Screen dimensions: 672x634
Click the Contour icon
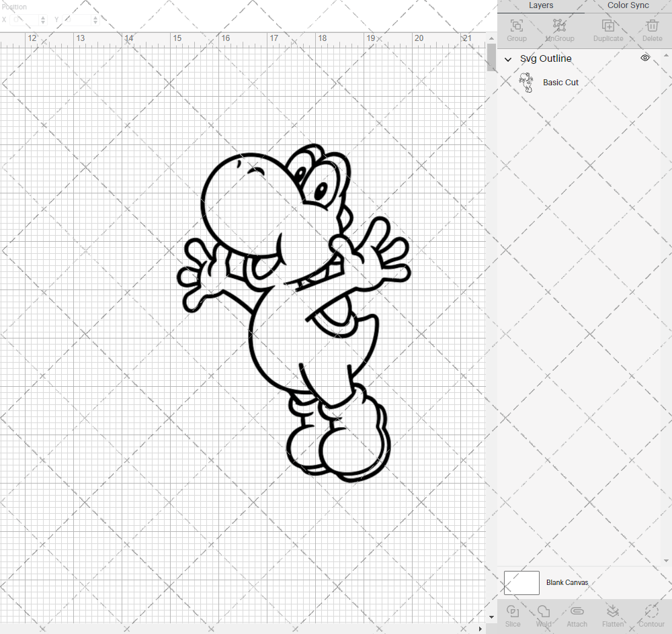point(651,611)
